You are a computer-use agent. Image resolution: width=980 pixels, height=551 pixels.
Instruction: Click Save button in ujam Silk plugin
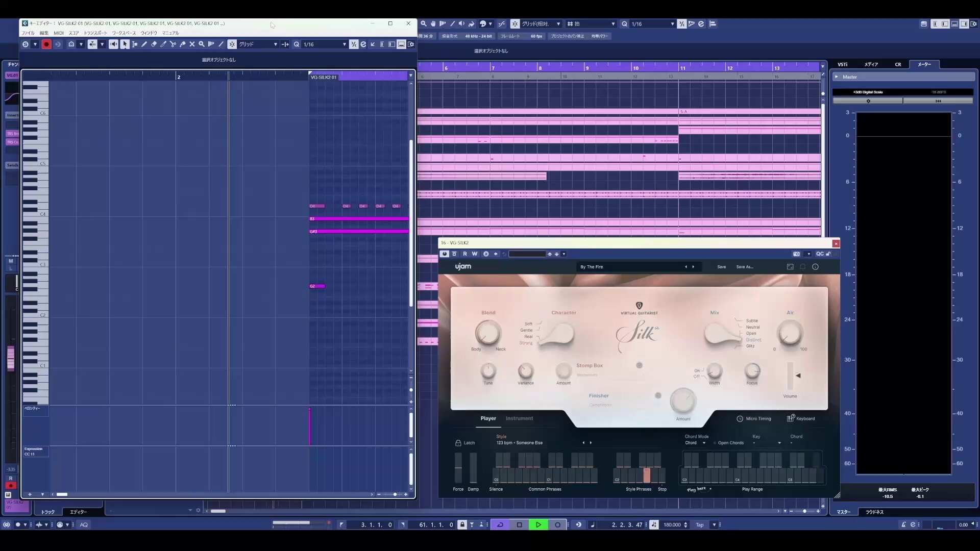pos(721,267)
